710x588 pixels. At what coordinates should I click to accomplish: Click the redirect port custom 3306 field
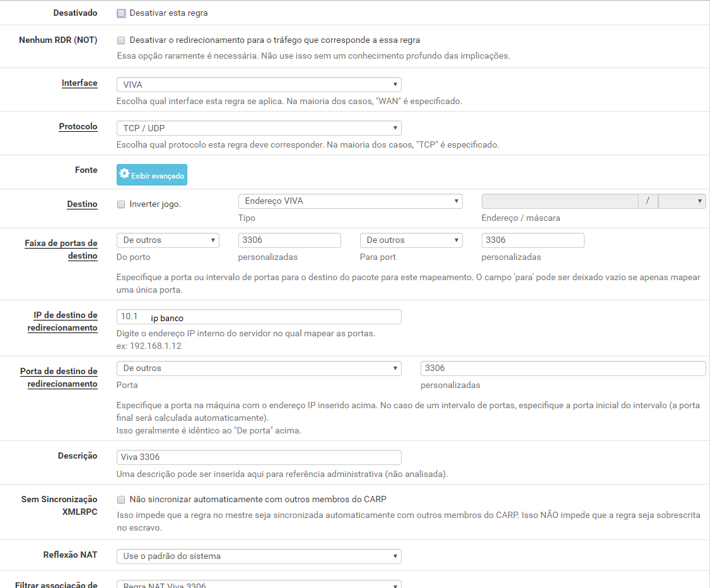(562, 368)
